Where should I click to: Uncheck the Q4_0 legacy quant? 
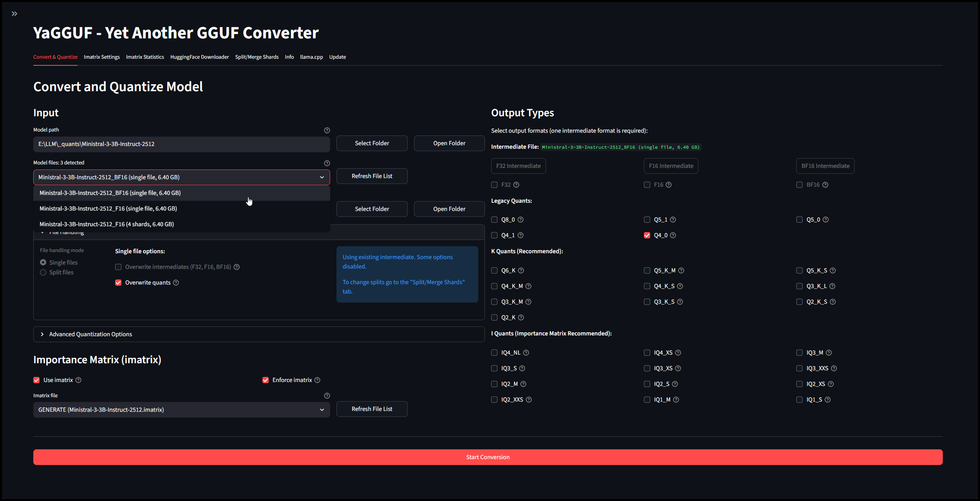coord(647,235)
